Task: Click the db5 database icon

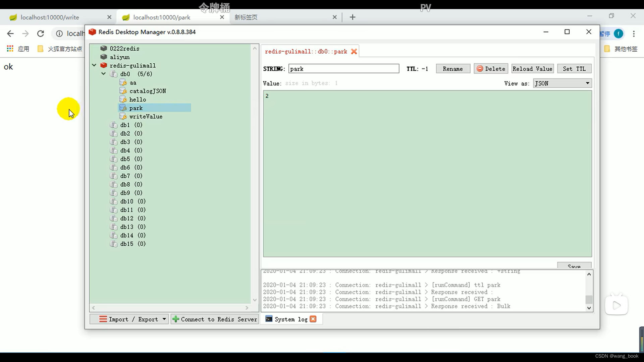Action: coord(114,159)
